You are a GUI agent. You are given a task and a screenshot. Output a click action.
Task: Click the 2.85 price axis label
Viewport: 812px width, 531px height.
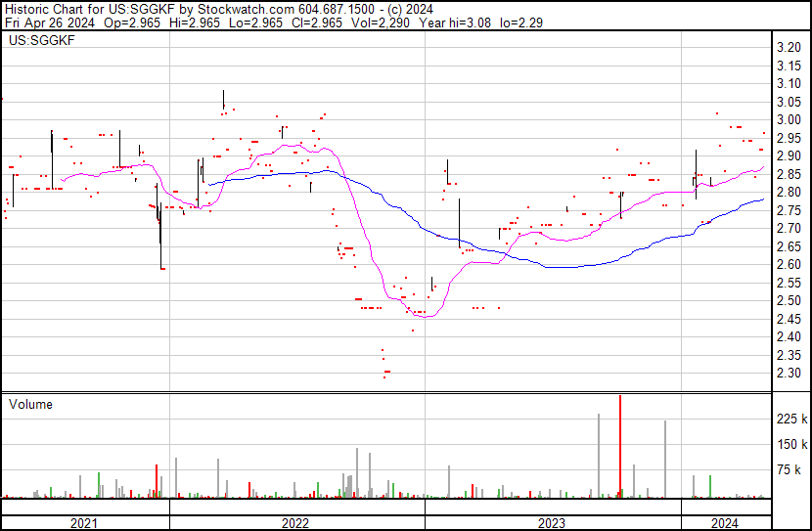789,174
